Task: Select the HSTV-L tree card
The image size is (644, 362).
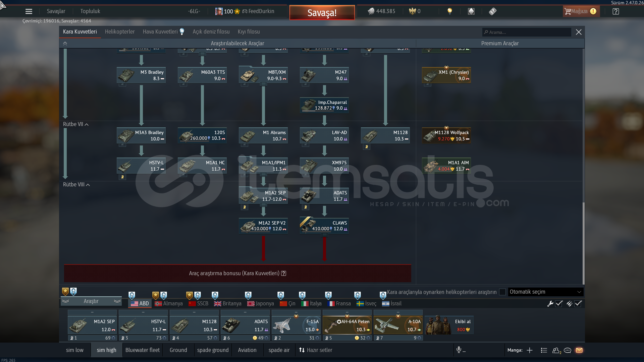Action: pyautogui.click(x=141, y=166)
